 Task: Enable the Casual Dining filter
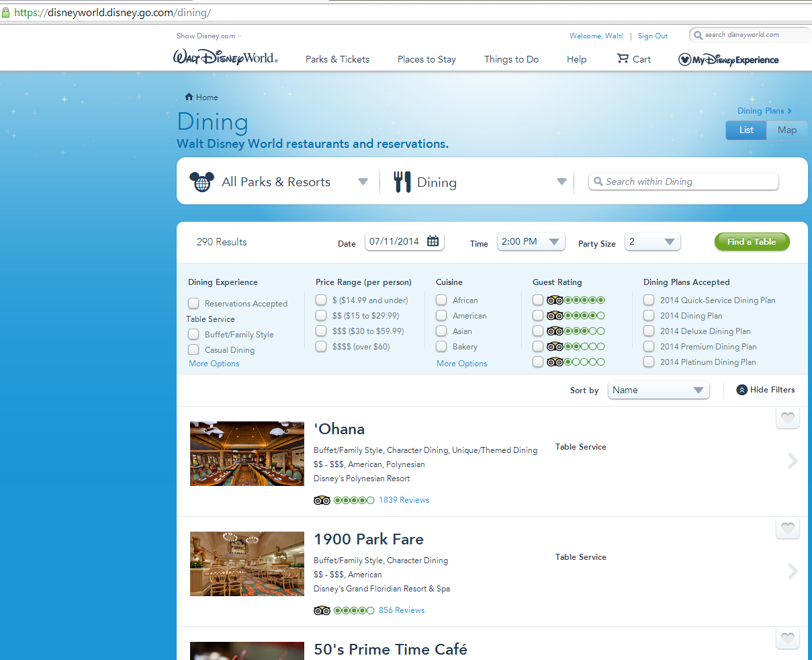pyautogui.click(x=193, y=349)
